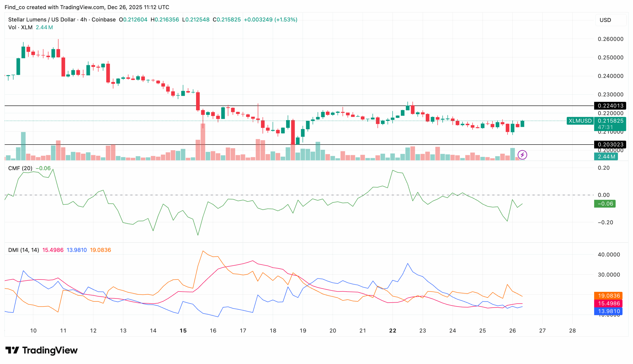Screen dimensions: 633x364
Task: Click the XLMUSD symbol label on the price axis
Action: point(580,121)
